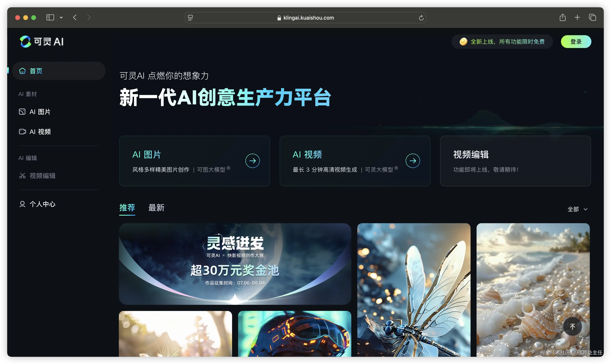This screenshot has height=364, width=611.
Task: Reload the page in Safari
Action: (x=421, y=18)
